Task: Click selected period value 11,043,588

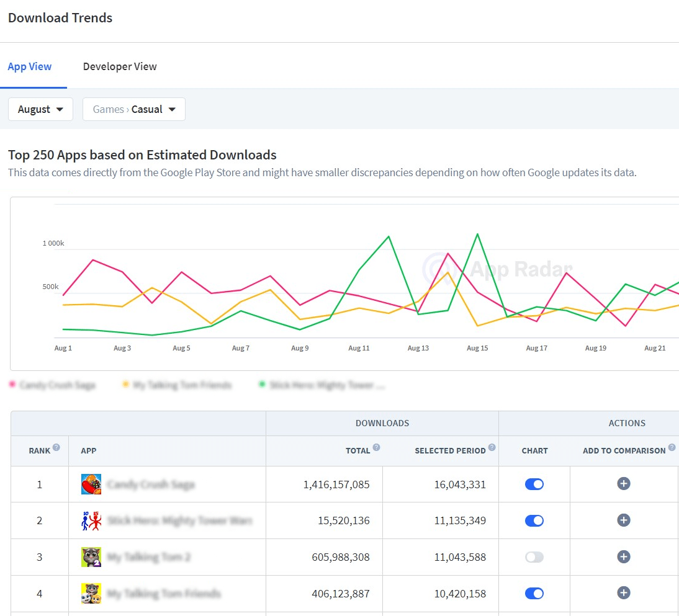Action: click(460, 557)
